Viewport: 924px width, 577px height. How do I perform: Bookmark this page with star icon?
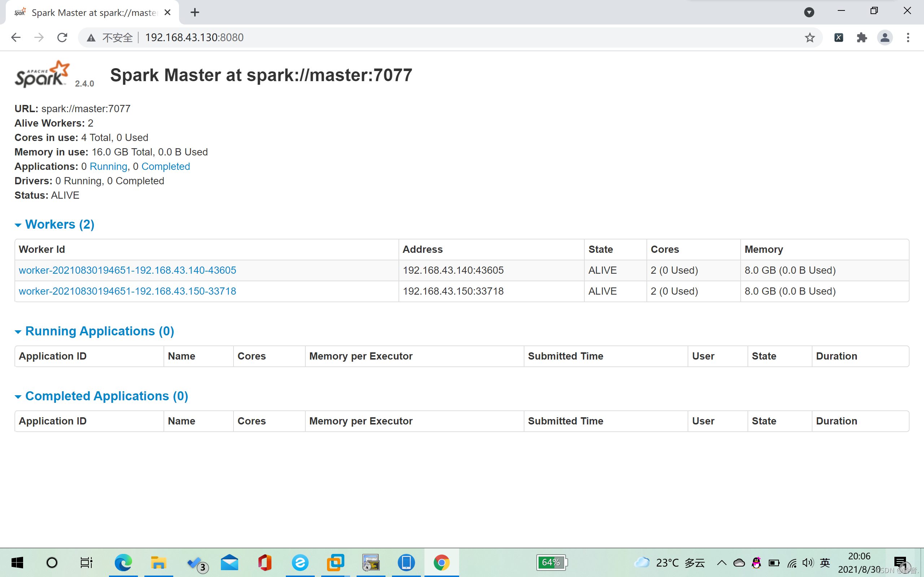point(810,38)
